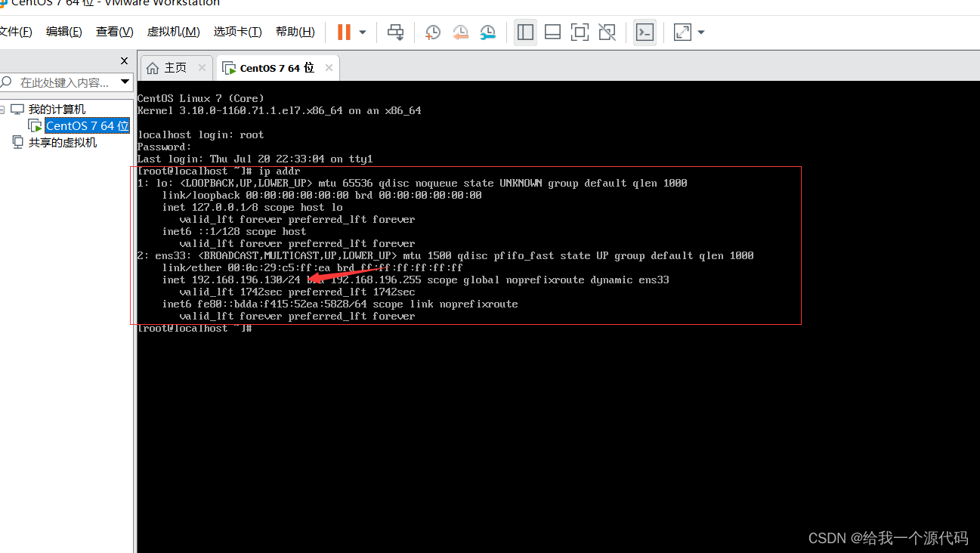
Task: Open the library search dropdown arrow
Action: [x=125, y=82]
